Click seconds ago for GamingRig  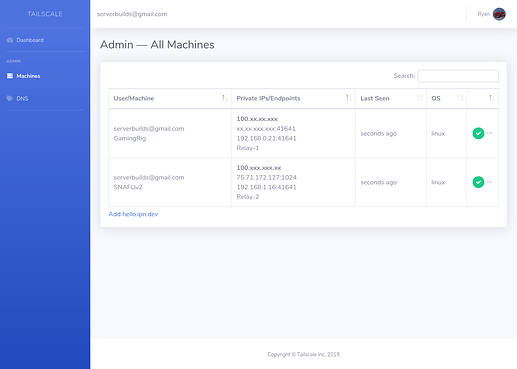378,134
